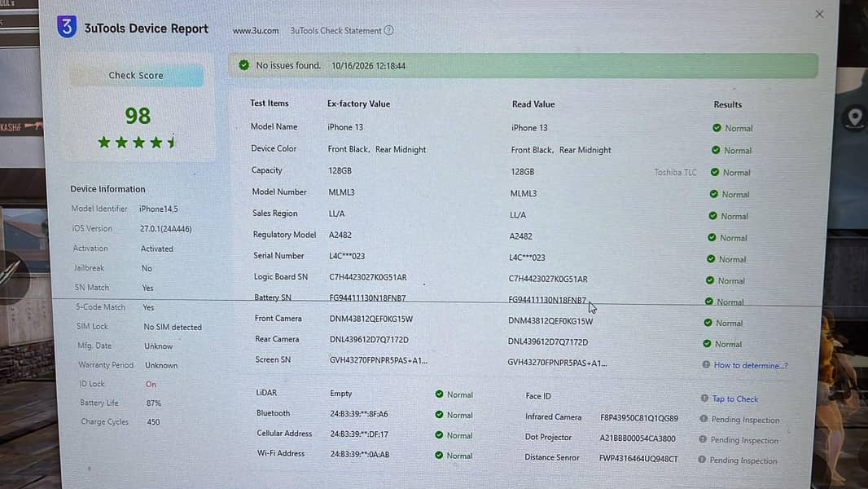Click the info icon beside How to determine

point(706,364)
